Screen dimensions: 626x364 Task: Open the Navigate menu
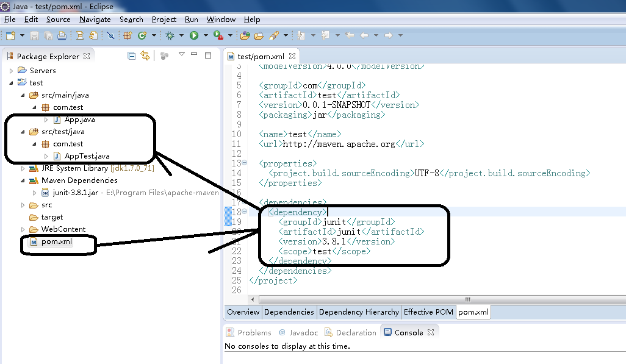95,20
